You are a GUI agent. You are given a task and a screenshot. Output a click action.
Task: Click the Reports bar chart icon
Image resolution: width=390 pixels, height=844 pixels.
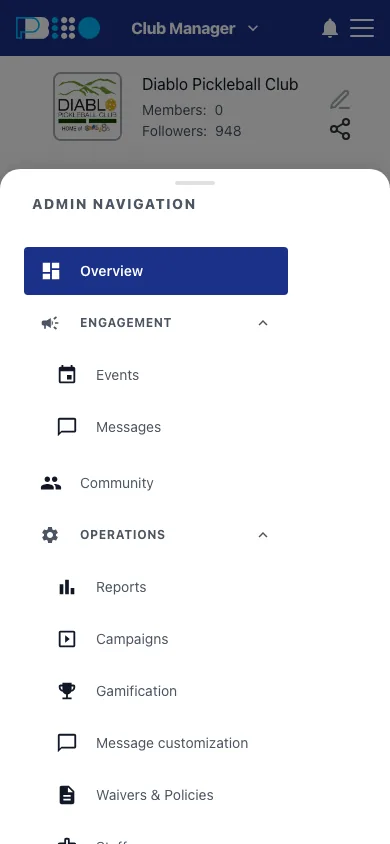(67, 587)
